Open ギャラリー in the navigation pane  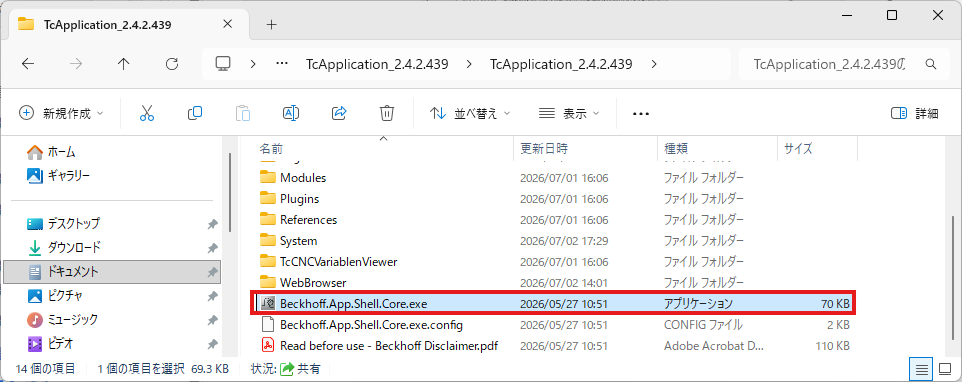click(x=60, y=175)
